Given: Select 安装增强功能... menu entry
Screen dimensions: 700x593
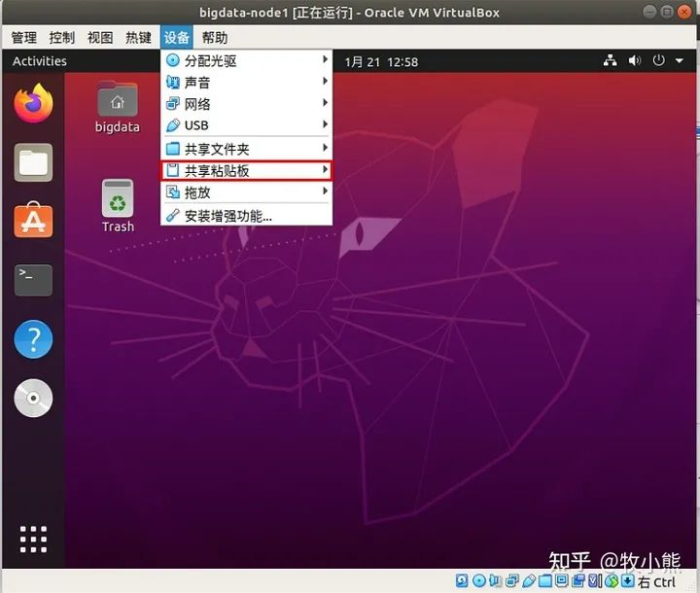Looking at the screenshot, I should tap(247, 216).
